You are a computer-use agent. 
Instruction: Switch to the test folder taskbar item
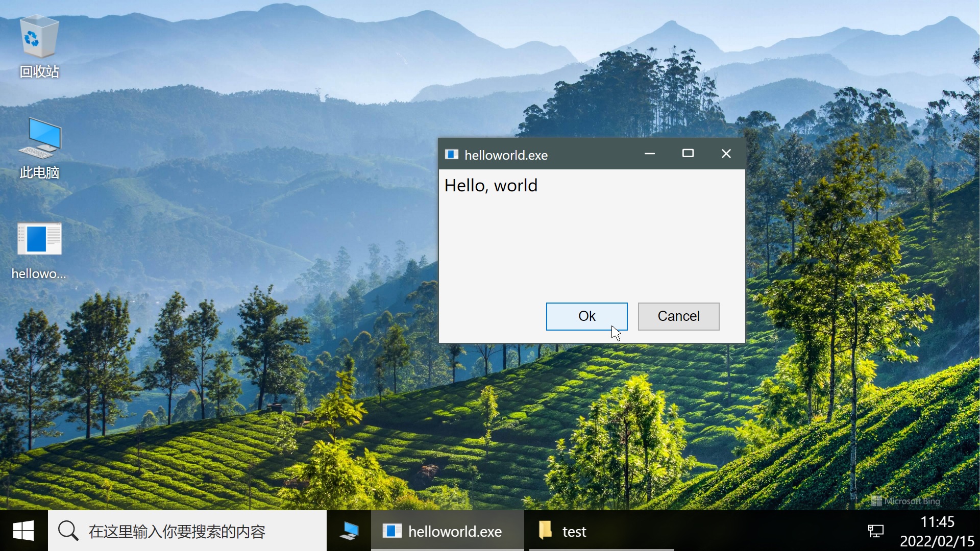coord(564,531)
